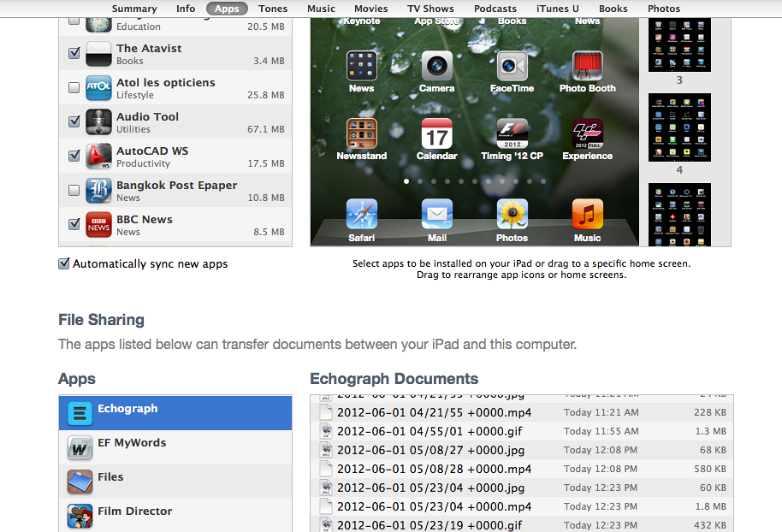This screenshot has width=782, height=532.
Task: Select the Music icon in the dock
Action: pyautogui.click(x=588, y=214)
